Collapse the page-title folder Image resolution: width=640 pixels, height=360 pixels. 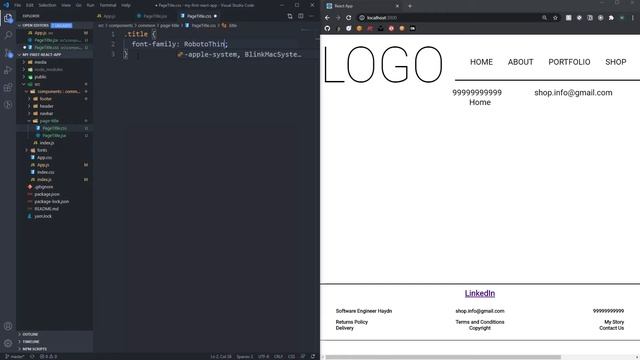(49, 121)
